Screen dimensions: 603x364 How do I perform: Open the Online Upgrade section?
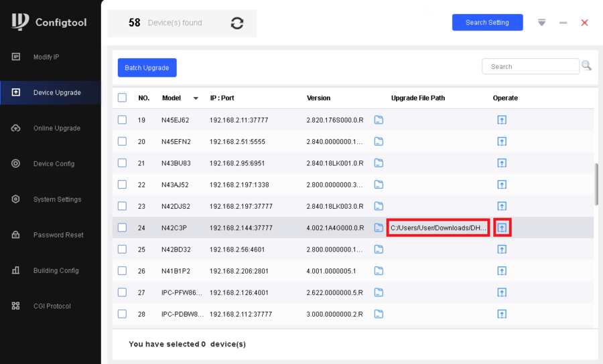[x=56, y=128]
